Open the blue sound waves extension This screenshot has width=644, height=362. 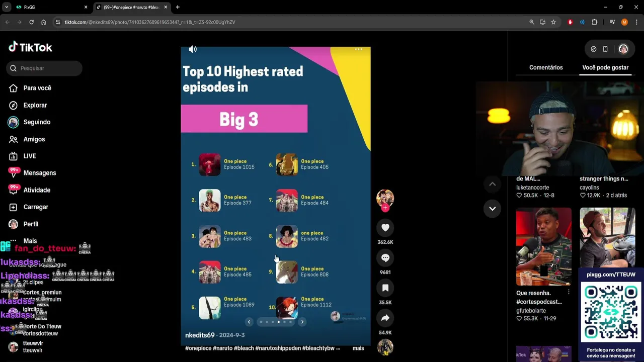pyautogui.click(x=582, y=22)
